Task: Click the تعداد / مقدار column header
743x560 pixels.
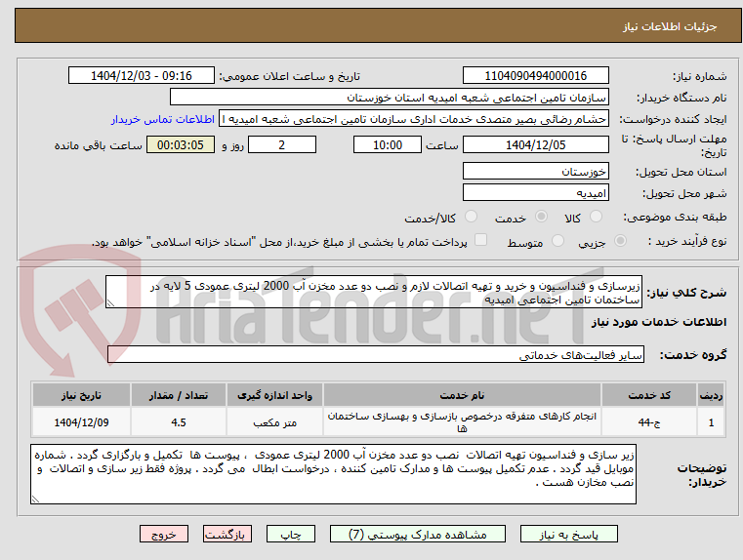Action: [179, 395]
